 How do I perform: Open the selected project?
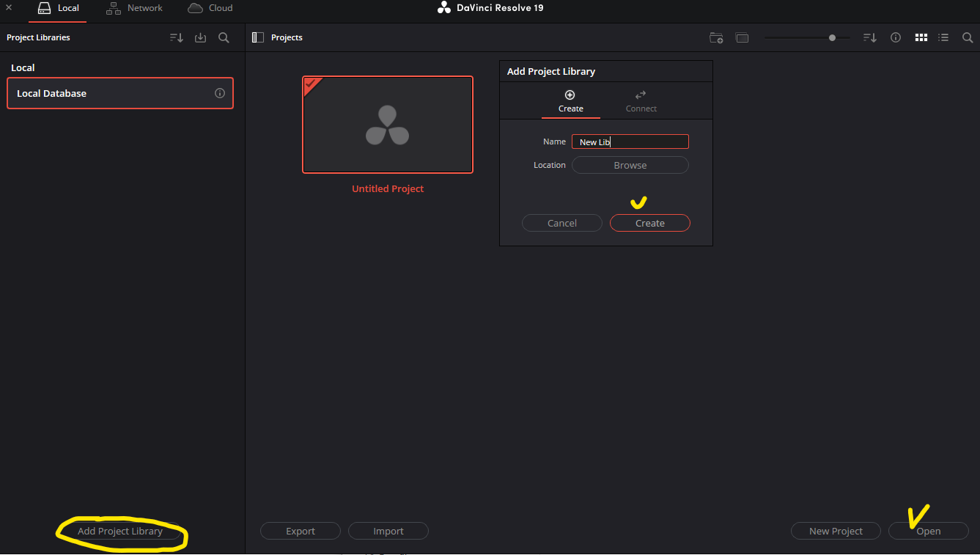pos(929,531)
